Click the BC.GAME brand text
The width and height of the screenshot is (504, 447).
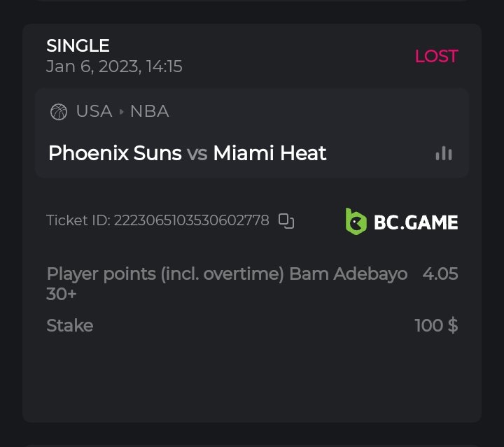point(416,222)
